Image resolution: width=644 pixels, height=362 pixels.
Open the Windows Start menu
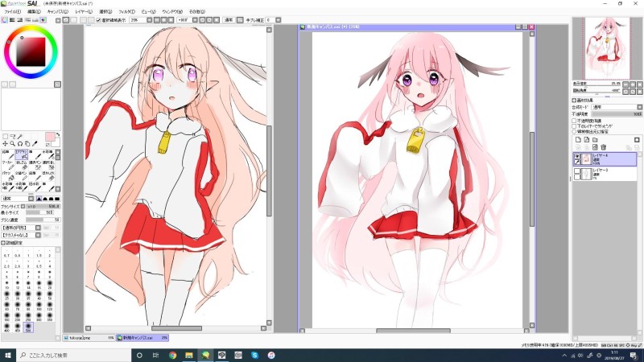8,355
